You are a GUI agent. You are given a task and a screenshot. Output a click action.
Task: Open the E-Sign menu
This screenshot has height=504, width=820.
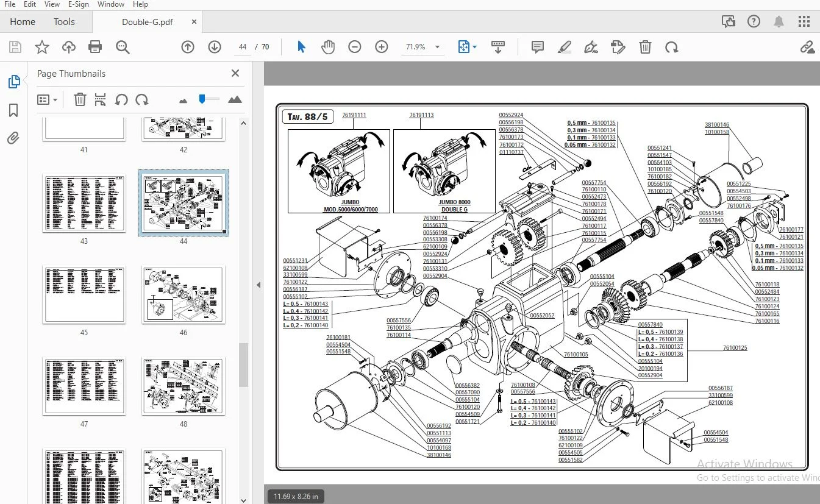coord(79,4)
